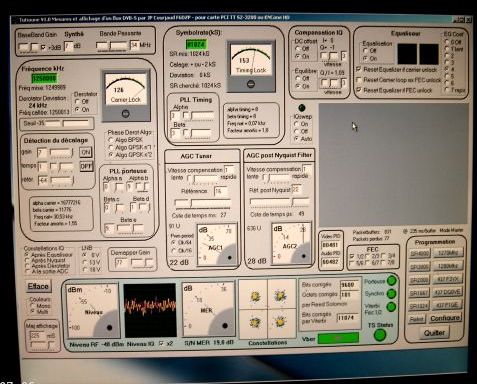Click the Niveau RF dBm gauge

click(x=92, y=311)
